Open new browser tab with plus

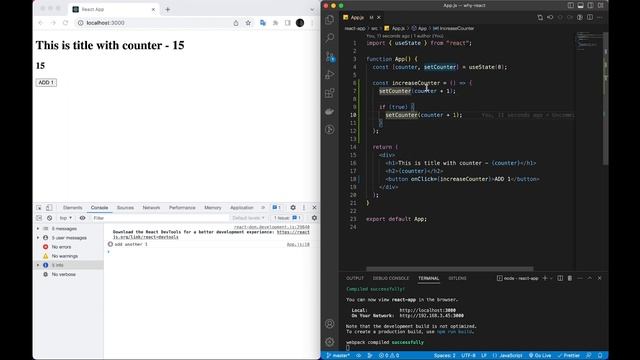(167, 9)
